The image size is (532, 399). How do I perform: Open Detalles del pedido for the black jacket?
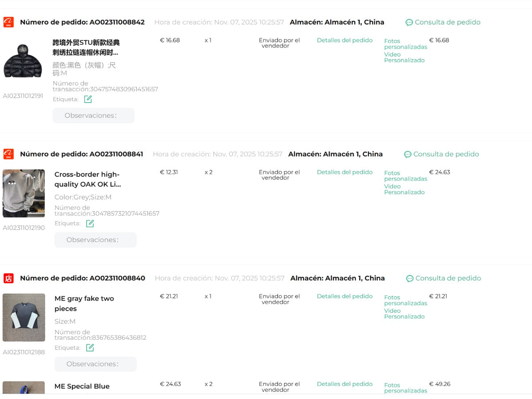pos(344,40)
